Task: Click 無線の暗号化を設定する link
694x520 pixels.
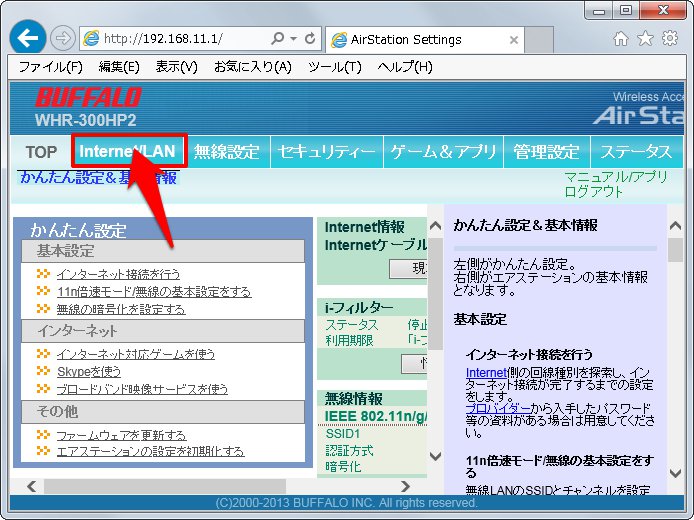Action: pos(121,309)
